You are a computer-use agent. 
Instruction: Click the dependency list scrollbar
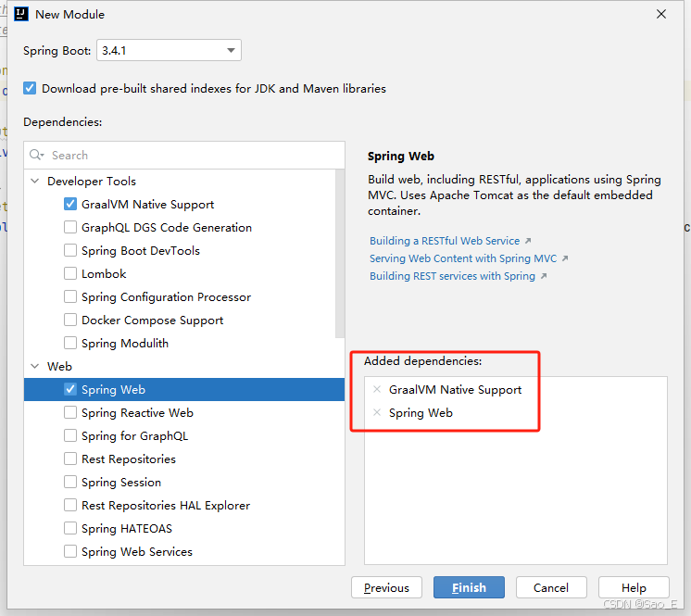point(340,254)
